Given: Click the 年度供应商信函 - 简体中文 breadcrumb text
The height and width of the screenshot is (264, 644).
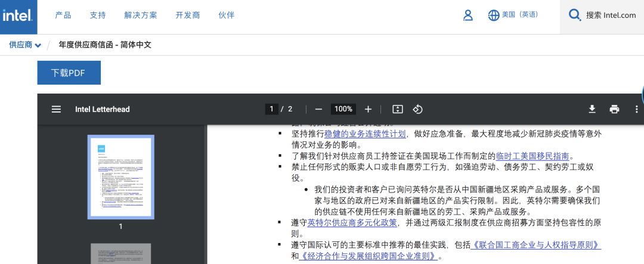Looking at the screenshot, I should (x=105, y=45).
